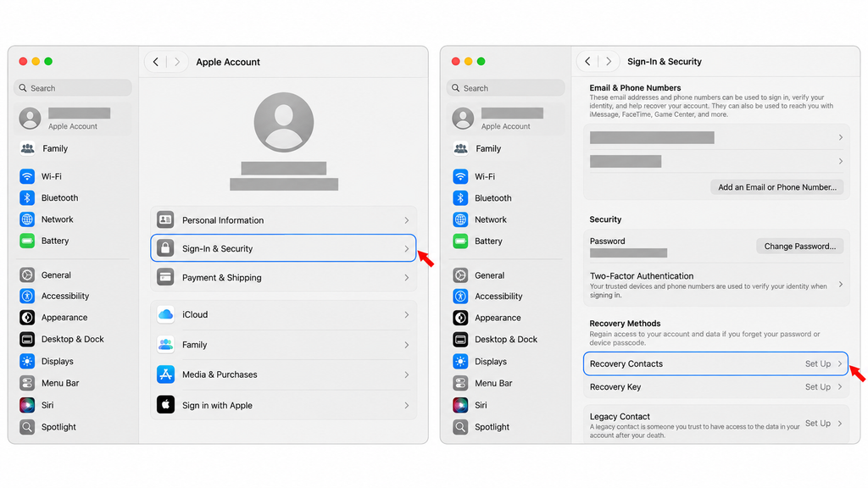Open Recovery Key Set Up chevron

(x=840, y=386)
